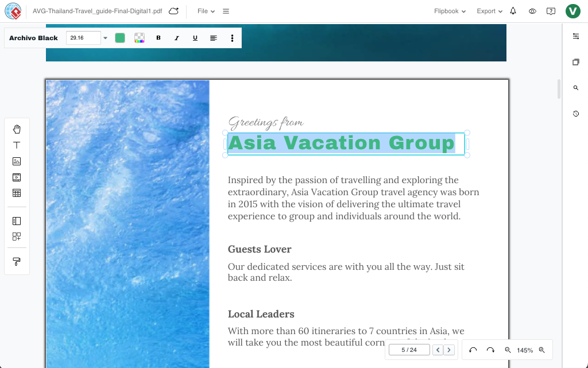This screenshot has height=368, width=588.
Task: Go to next page
Action: 449,350
